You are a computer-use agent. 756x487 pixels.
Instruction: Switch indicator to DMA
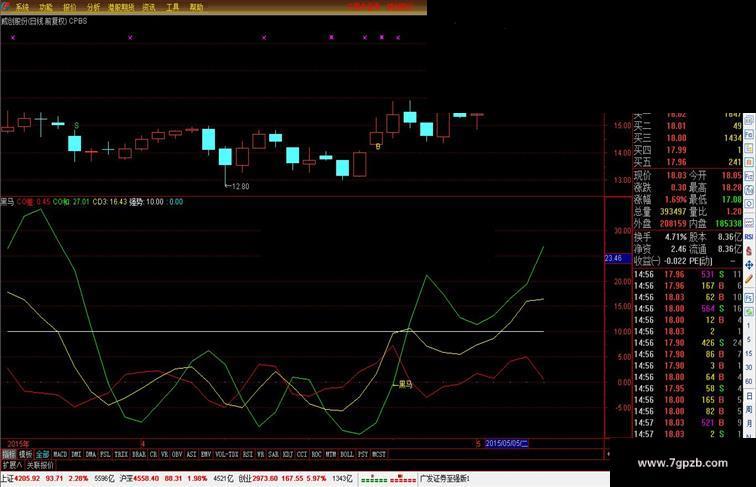click(x=90, y=454)
